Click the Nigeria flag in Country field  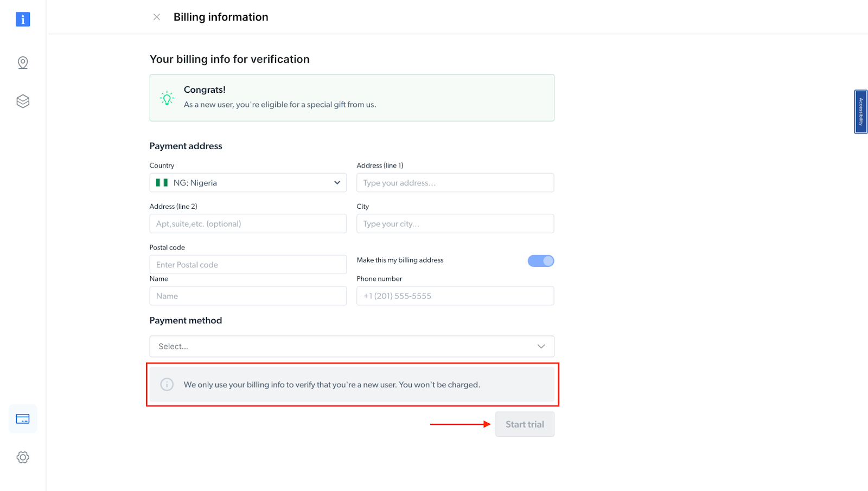pyautogui.click(x=162, y=183)
